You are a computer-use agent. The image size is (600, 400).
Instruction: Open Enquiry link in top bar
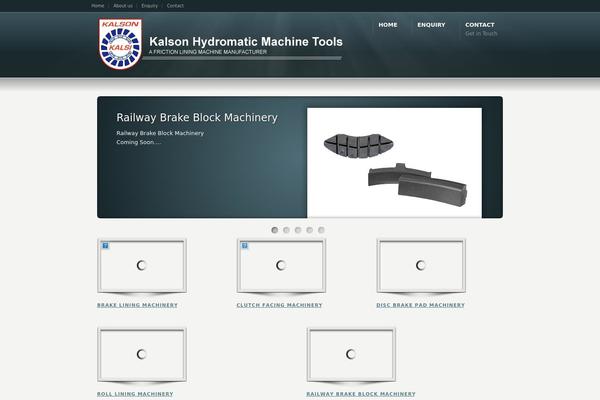[150, 6]
